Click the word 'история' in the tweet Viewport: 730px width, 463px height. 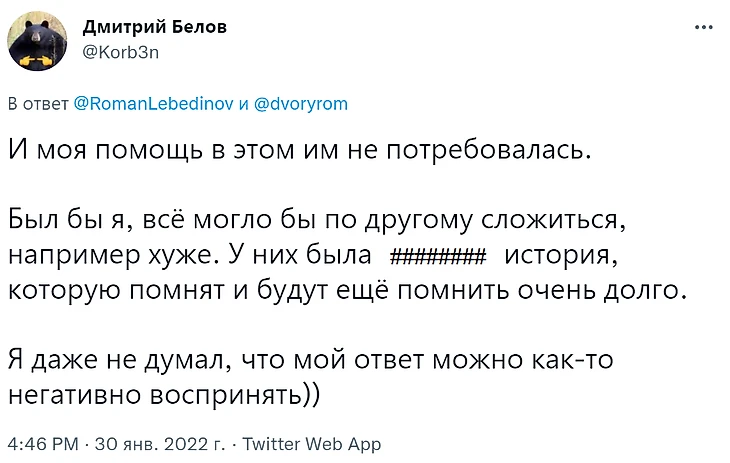tap(561, 255)
